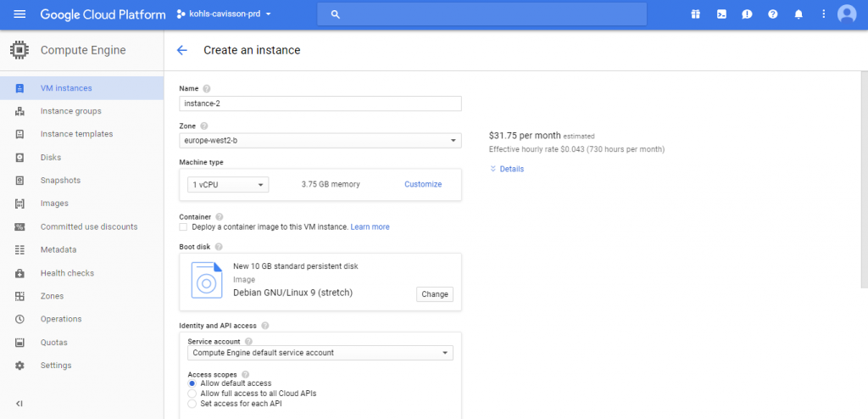Image resolution: width=868 pixels, height=419 pixels.
Task: Go to Snapshots in sidebar
Action: (x=60, y=181)
